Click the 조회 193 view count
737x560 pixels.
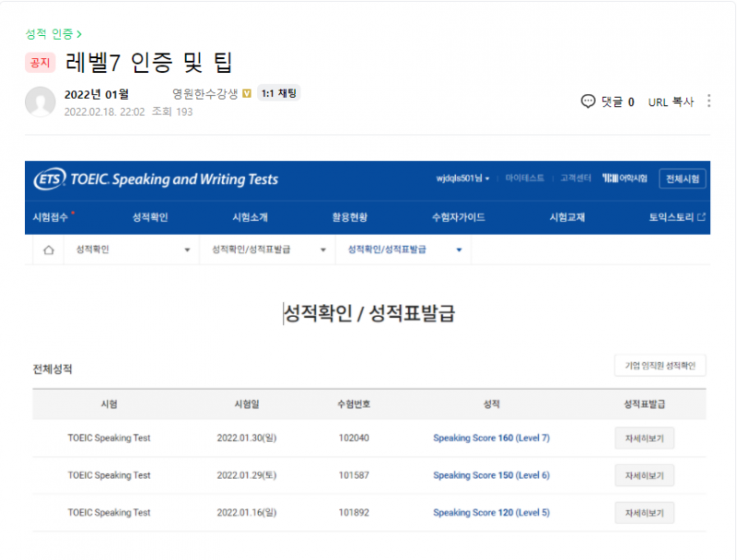point(172,111)
